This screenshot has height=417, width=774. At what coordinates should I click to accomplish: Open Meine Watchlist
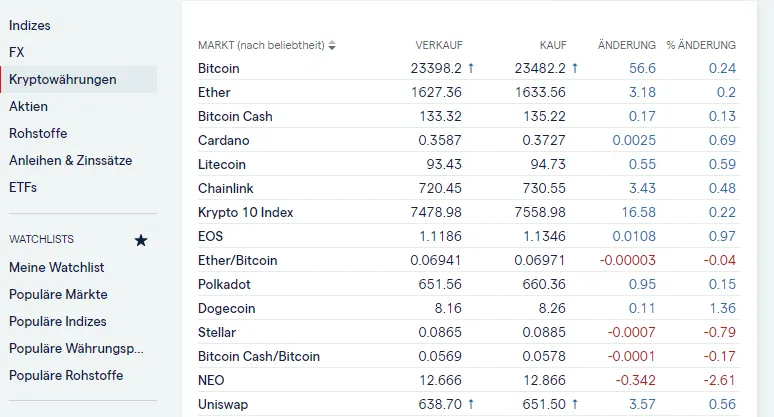point(56,268)
